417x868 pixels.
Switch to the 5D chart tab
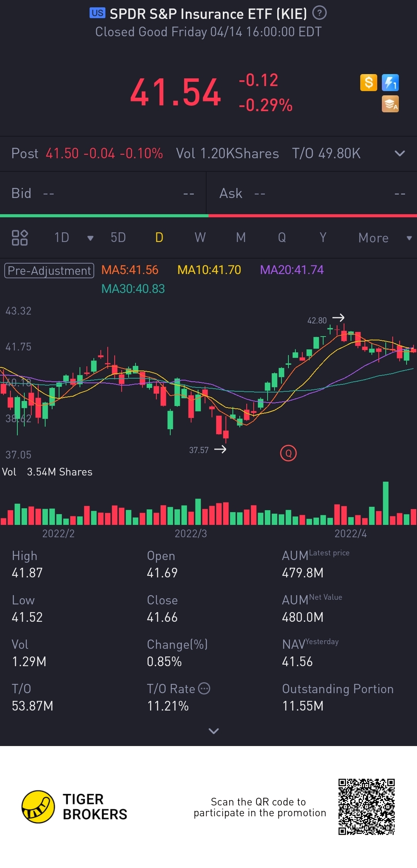coord(118,237)
